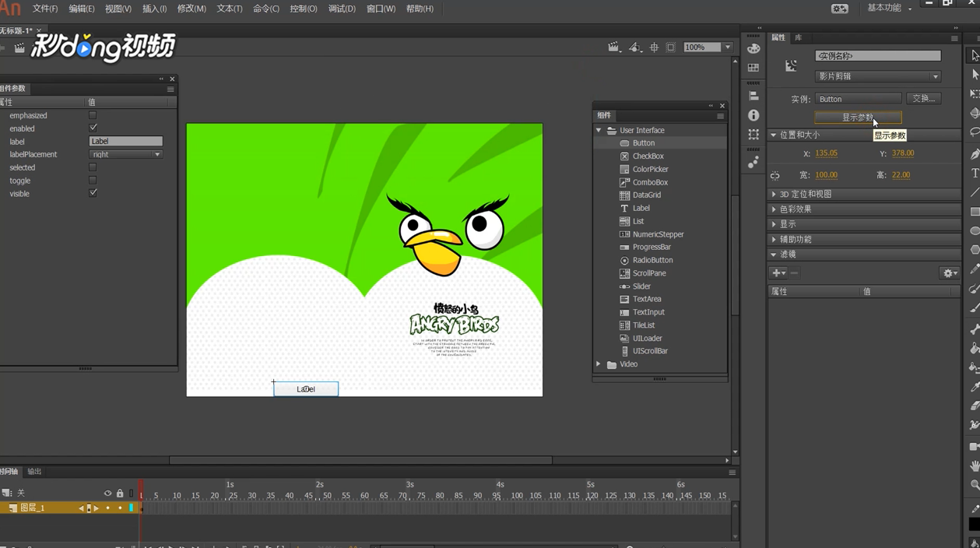Open the 修改(M) menu

(191, 9)
